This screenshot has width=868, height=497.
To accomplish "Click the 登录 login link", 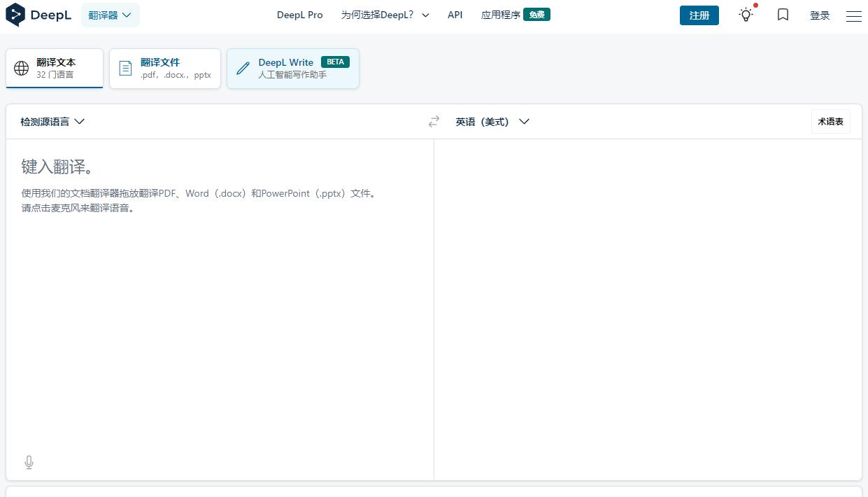I will (x=820, y=15).
